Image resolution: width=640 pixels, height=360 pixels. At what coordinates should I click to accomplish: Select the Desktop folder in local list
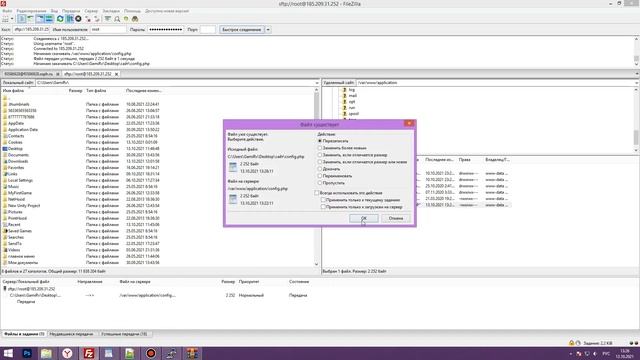[x=16, y=149]
